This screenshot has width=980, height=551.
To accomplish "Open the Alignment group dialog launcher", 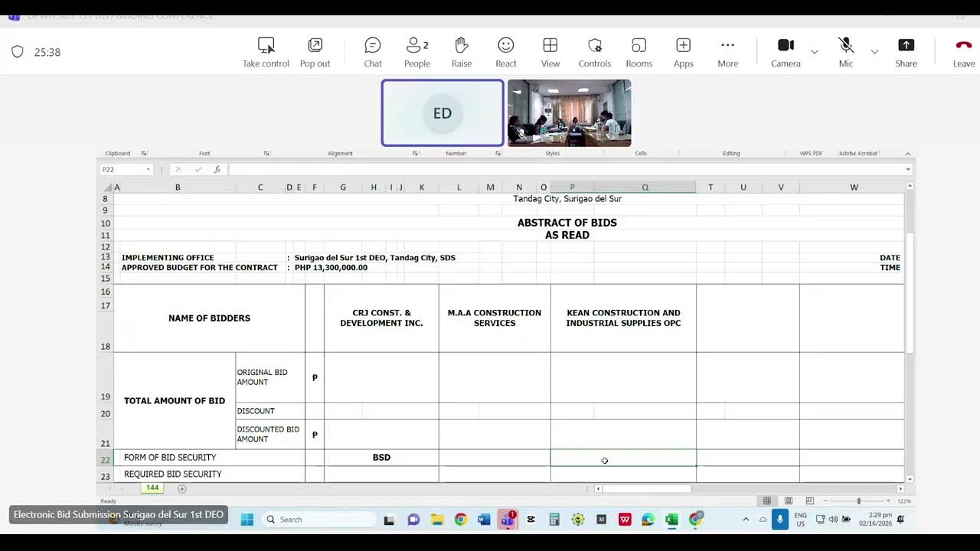I will click(x=415, y=154).
